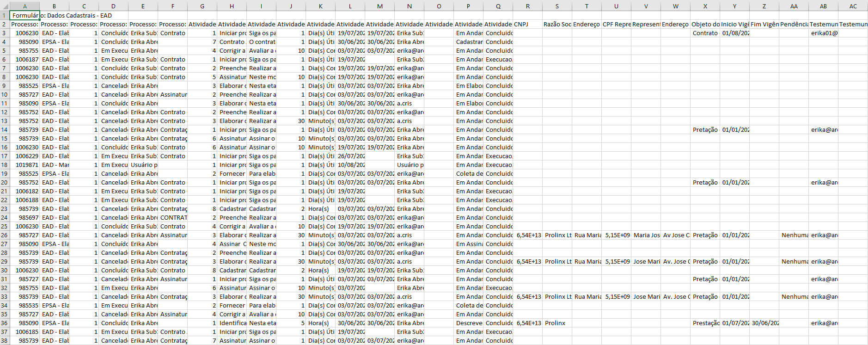The width and height of the screenshot is (868, 345).
Task: Select Usuário p cell in column E
Action: point(143,165)
